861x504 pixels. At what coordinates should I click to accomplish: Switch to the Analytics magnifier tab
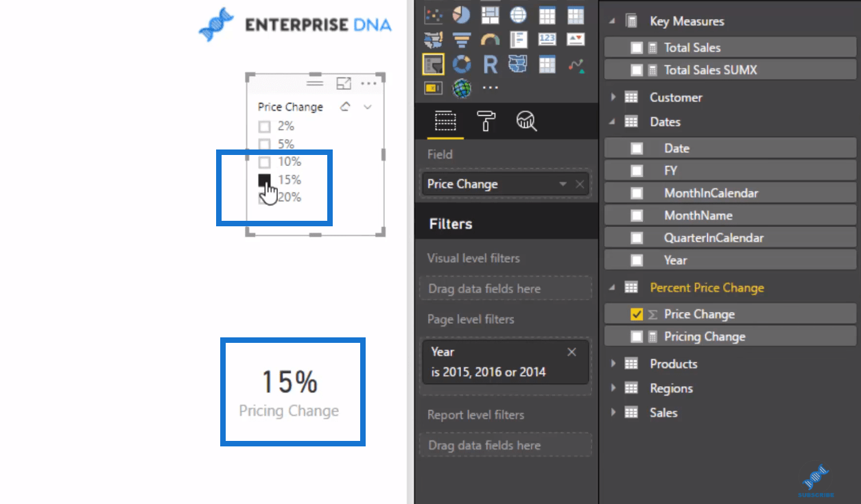point(526,121)
